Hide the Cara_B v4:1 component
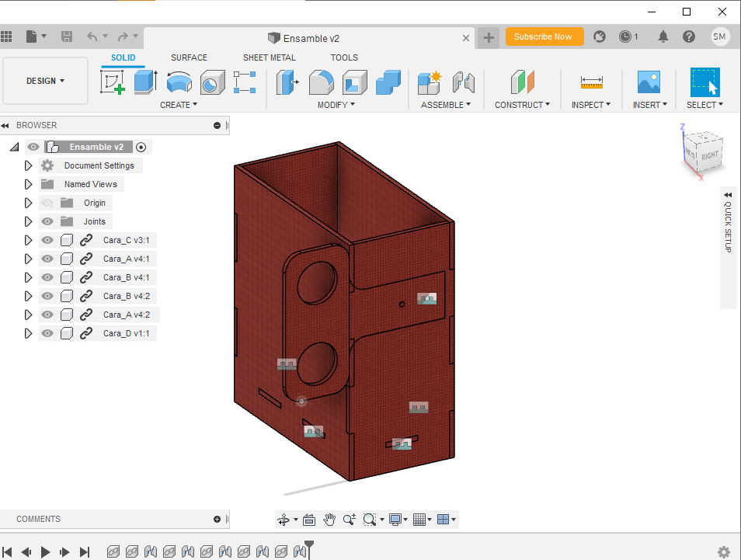 click(47, 277)
